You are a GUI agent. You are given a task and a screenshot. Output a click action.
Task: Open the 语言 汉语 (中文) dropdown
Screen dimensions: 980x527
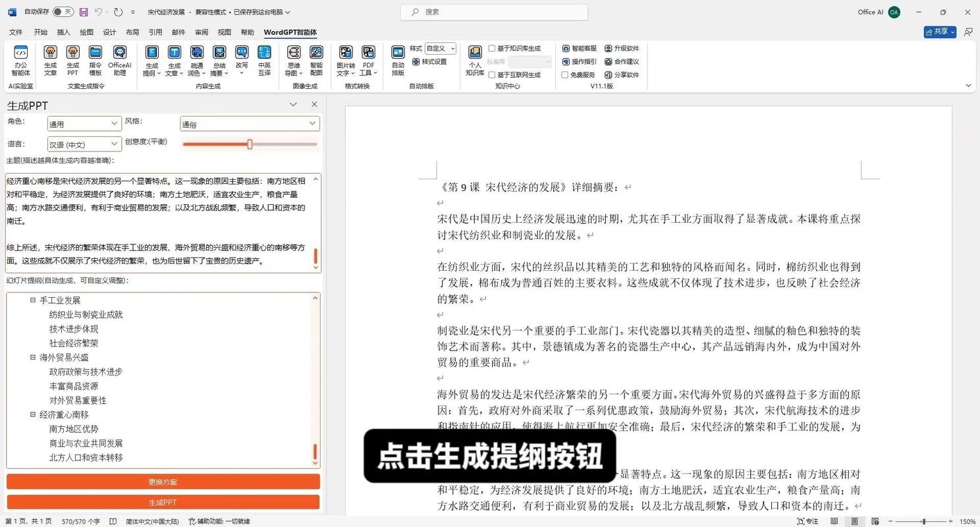84,144
